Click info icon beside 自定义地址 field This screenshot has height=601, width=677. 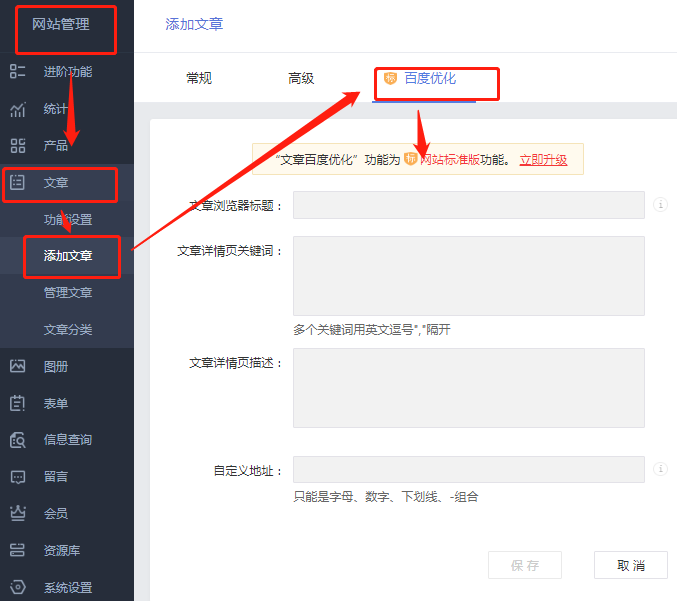(660, 468)
